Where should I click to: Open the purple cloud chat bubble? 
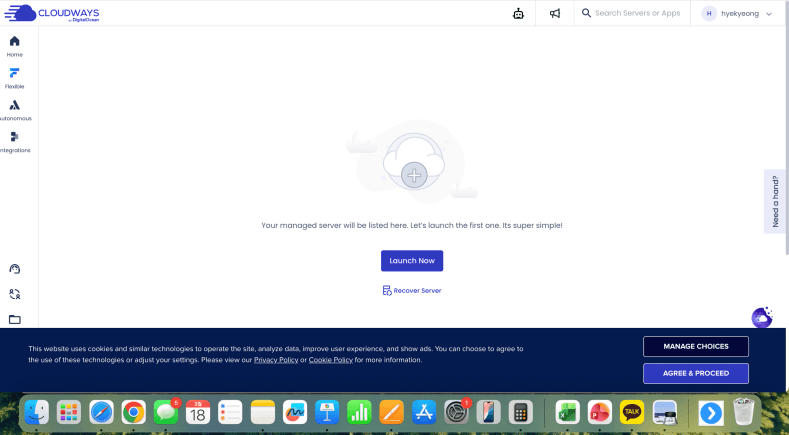point(762,317)
